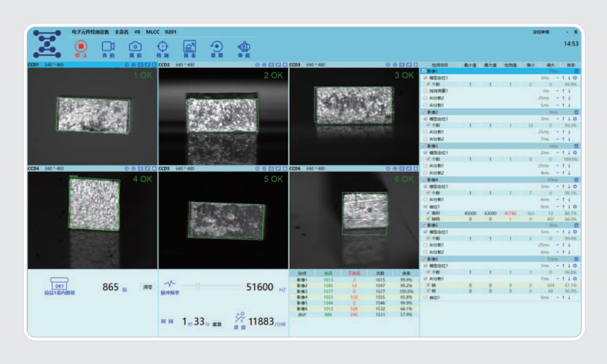The height and width of the screenshot is (364, 607).
Task: Click the video camera continuous capture icon
Action: point(108,47)
